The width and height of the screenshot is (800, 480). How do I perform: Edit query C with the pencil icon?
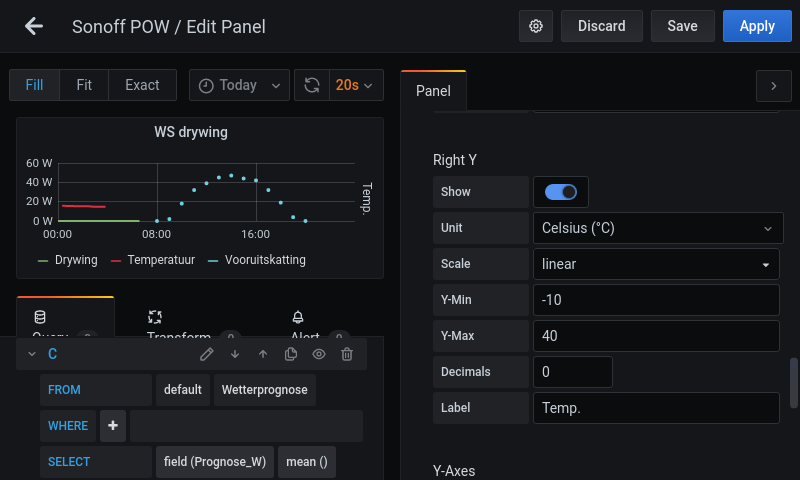207,354
